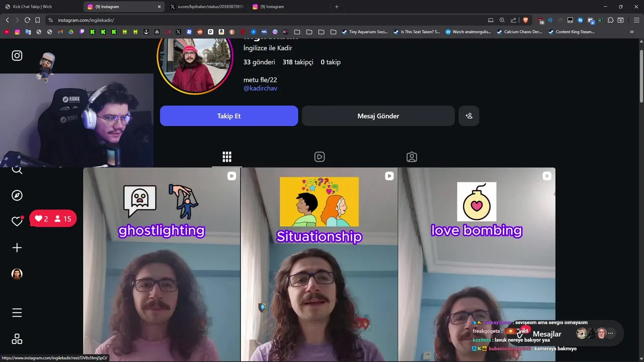Click the page vertical scrollbar
This screenshot has width=644, height=362.
(x=641, y=75)
